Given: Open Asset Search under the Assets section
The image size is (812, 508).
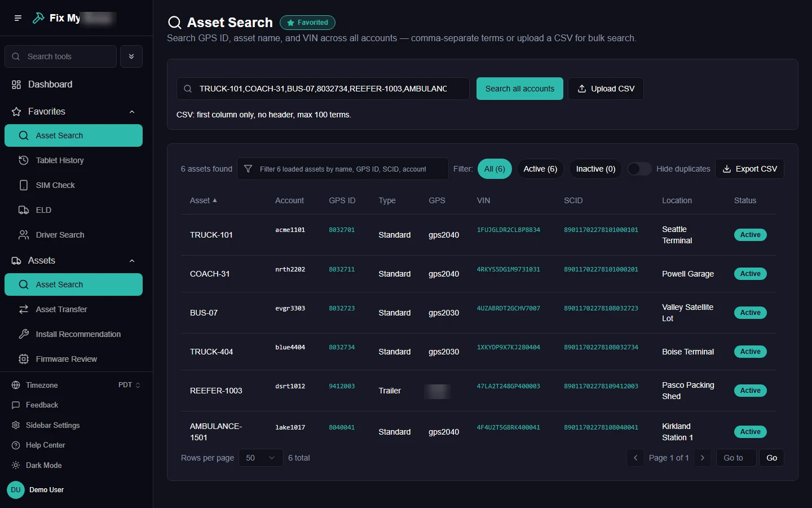Looking at the screenshot, I should pos(73,284).
